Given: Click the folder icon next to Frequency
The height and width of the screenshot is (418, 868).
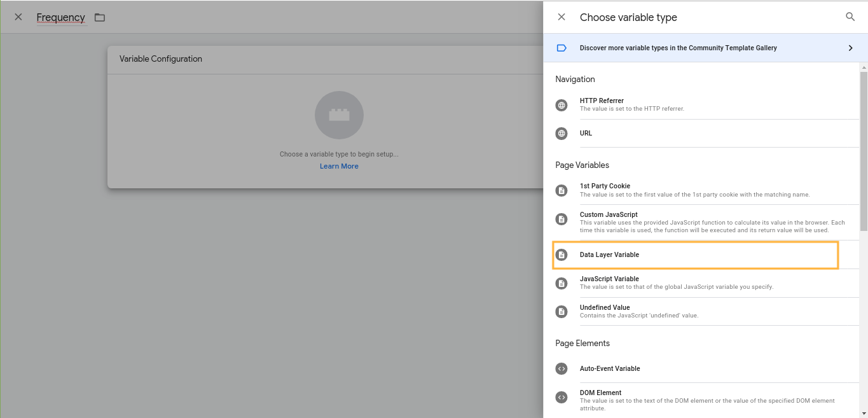Looking at the screenshot, I should 100,17.
